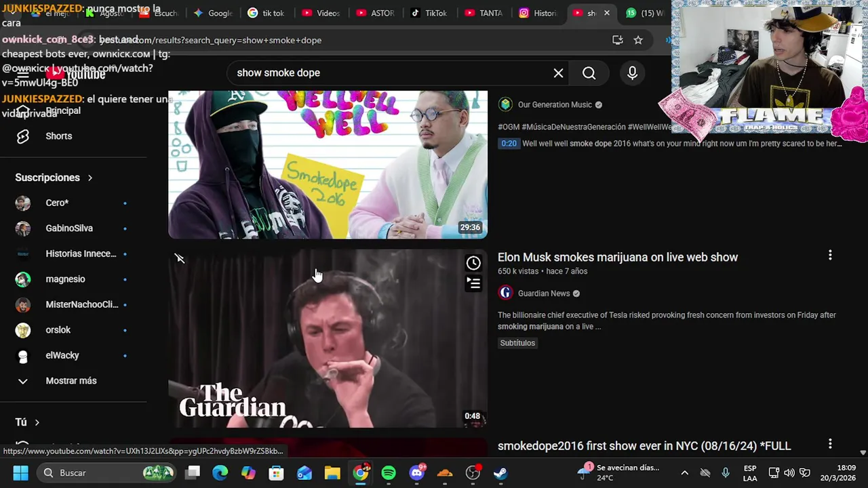Switch to Chrome in the taskbar
Viewport: 868px width, 488px height.
(361, 472)
